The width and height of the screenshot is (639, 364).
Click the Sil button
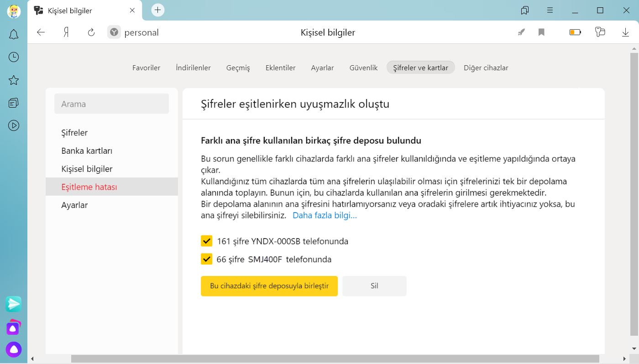coord(374,286)
